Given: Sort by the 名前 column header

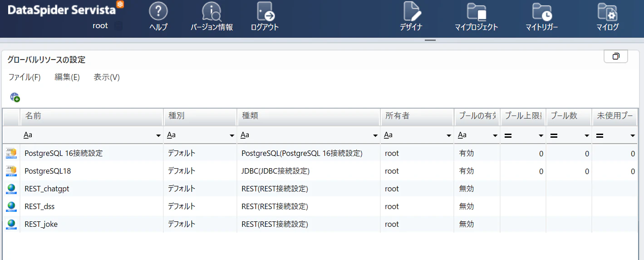Looking at the screenshot, I should 92,116.
